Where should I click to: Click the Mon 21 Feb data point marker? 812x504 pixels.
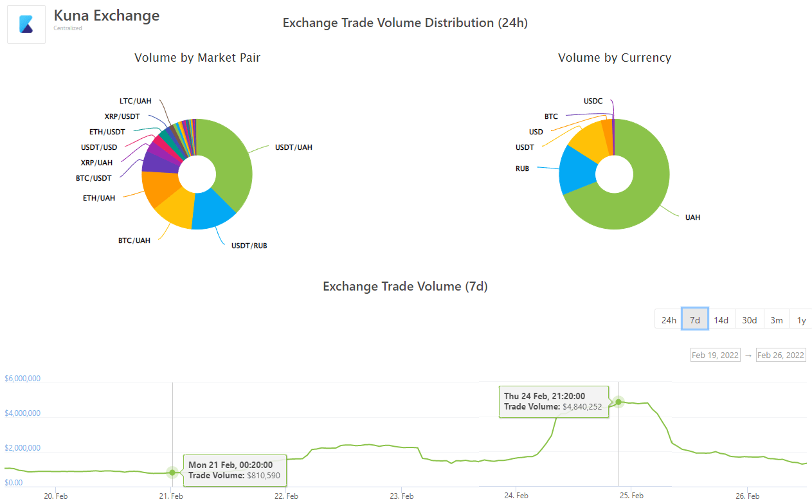[x=172, y=473]
